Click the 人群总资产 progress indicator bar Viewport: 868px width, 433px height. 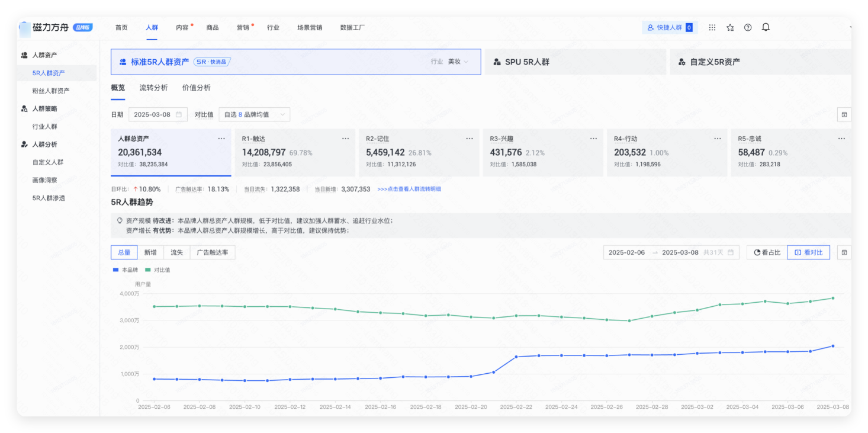(x=171, y=174)
